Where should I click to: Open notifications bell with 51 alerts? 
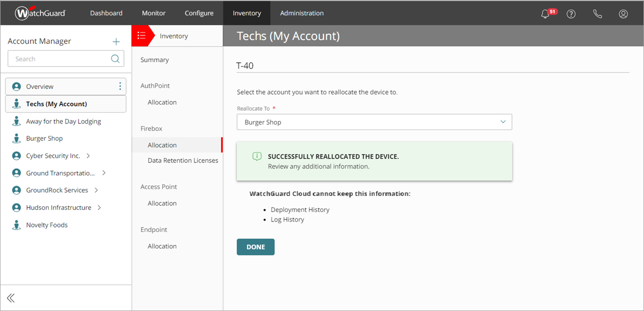pos(545,13)
